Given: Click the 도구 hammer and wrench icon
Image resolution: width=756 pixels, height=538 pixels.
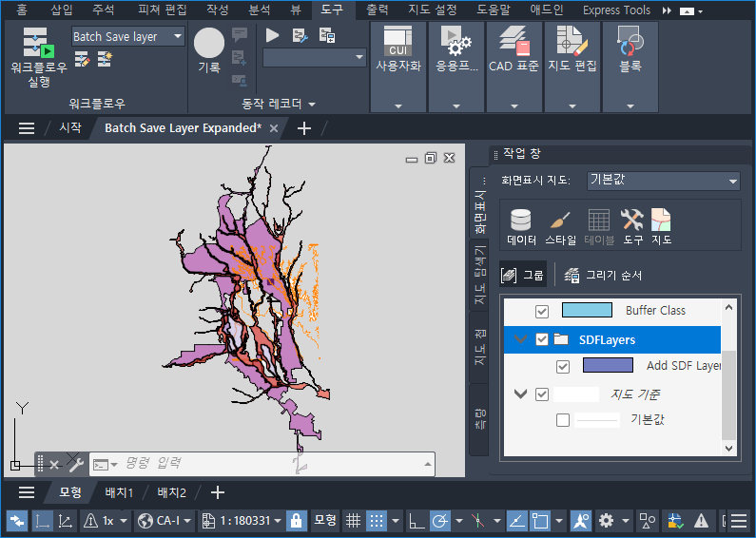Looking at the screenshot, I should click(x=632, y=226).
